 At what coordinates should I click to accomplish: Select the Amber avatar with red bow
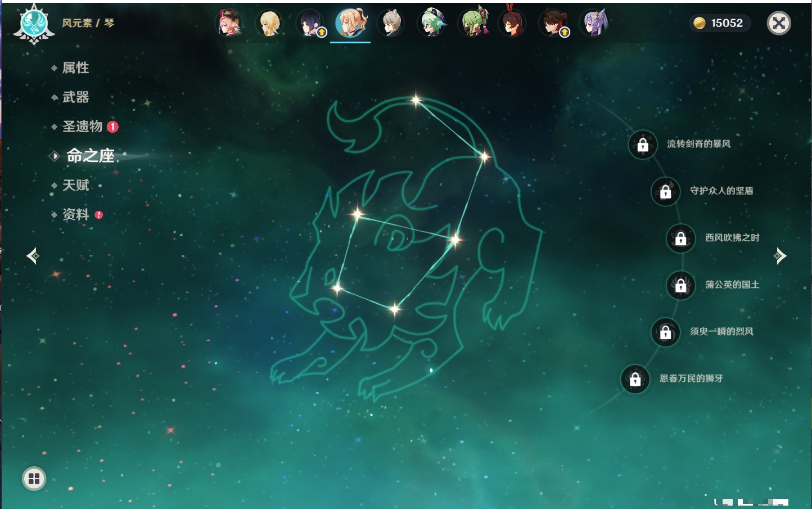tap(512, 22)
